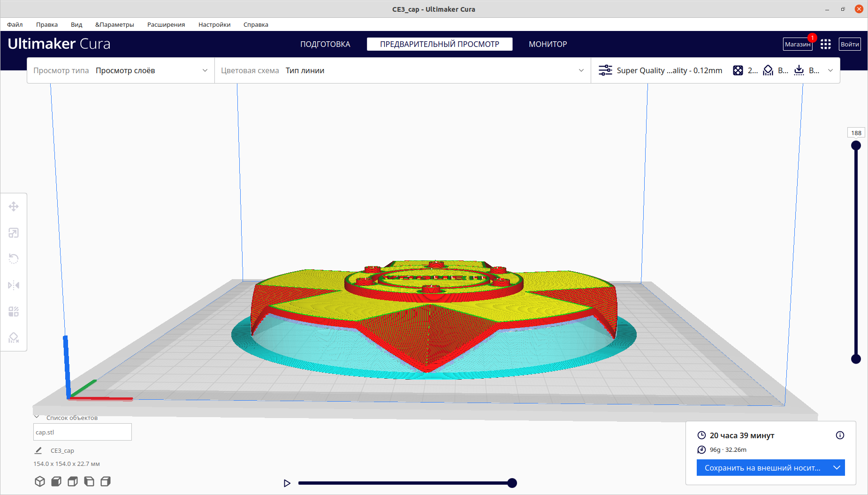The width and height of the screenshot is (868, 495).
Task: Select the Move tool in left toolbar
Action: click(14, 206)
